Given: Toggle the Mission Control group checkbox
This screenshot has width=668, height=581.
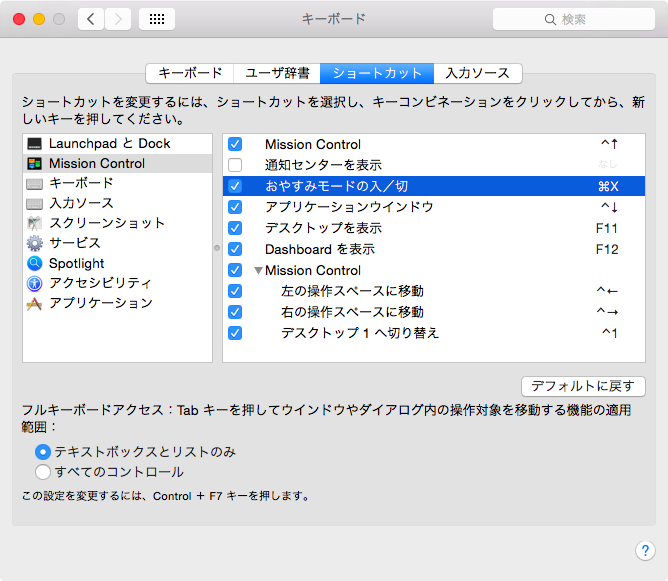Looking at the screenshot, I should (235, 270).
